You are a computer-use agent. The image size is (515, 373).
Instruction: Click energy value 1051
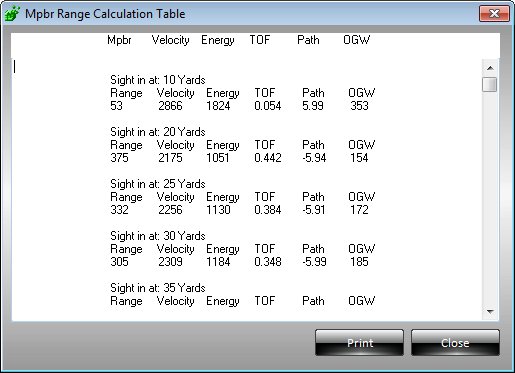218,158
